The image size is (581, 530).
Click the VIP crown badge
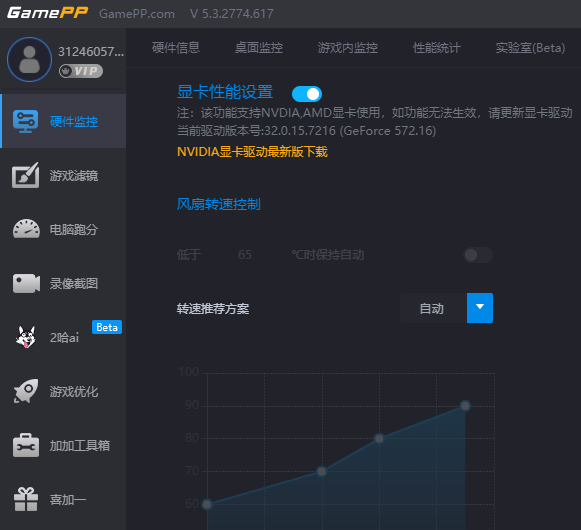(81, 71)
